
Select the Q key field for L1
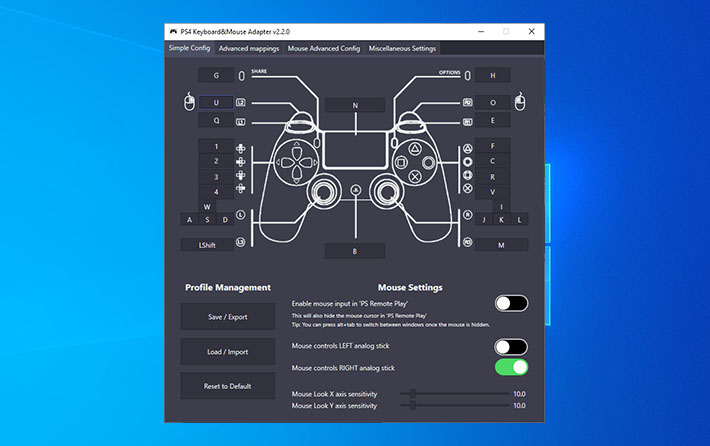[x=216, y=120]
